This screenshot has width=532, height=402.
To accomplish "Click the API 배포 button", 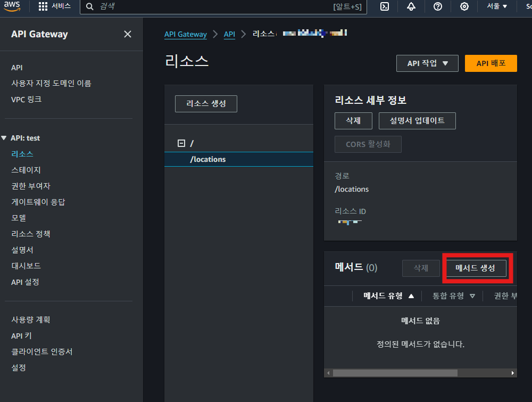I will pos(491,63).
